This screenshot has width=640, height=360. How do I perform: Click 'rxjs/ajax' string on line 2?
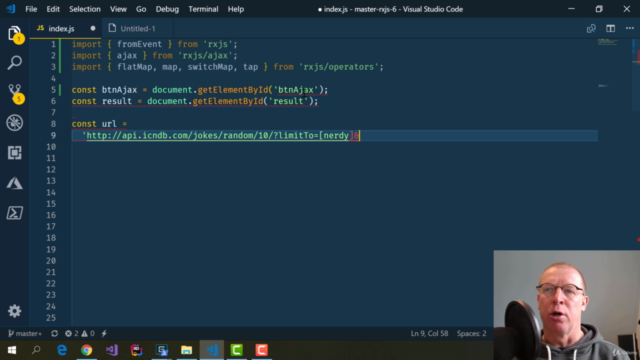(x=205, y=56)
